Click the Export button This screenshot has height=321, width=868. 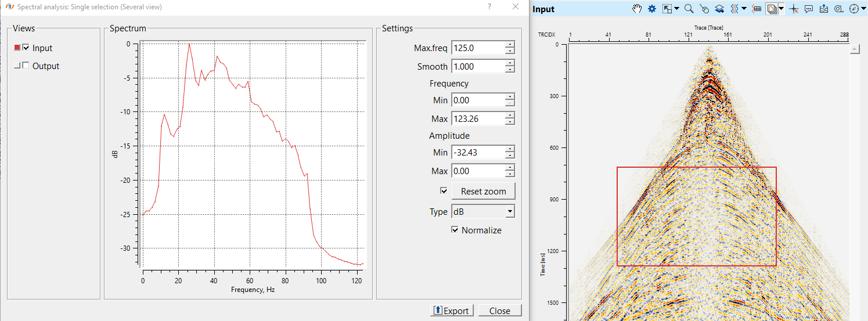[452, 311]
